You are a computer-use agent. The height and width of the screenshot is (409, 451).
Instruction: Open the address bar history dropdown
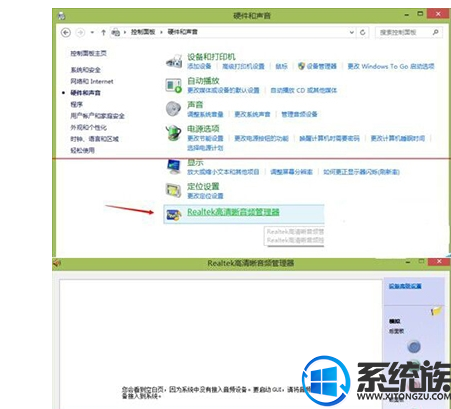(352, 32)
